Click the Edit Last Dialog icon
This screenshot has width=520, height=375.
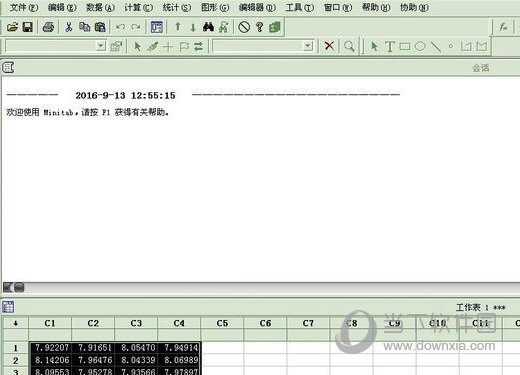[x=156, y=27]
